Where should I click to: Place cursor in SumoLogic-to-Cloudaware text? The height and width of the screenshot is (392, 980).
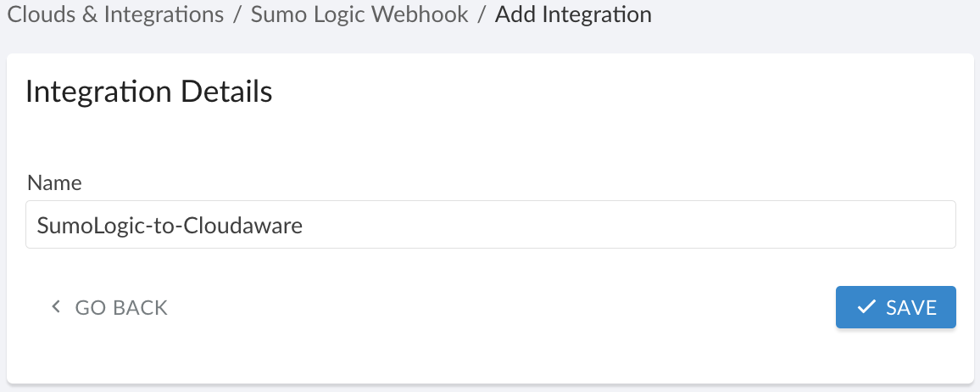tap(170, 226)
